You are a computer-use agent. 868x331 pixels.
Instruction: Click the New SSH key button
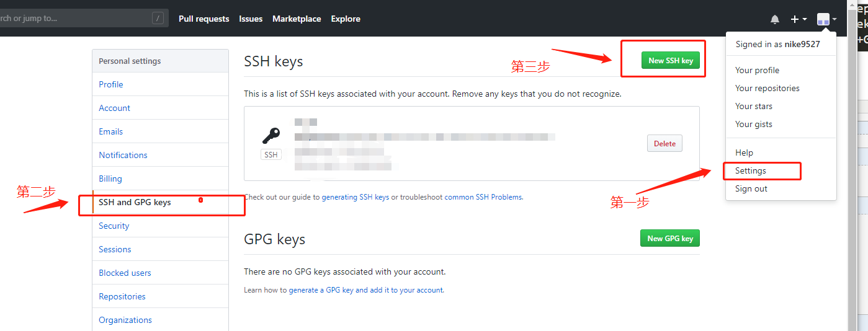671,61
